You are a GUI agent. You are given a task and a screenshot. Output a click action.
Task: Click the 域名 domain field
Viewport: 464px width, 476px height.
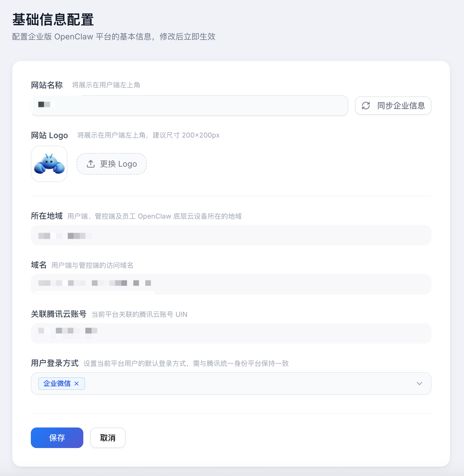click(x=231, y=284)
